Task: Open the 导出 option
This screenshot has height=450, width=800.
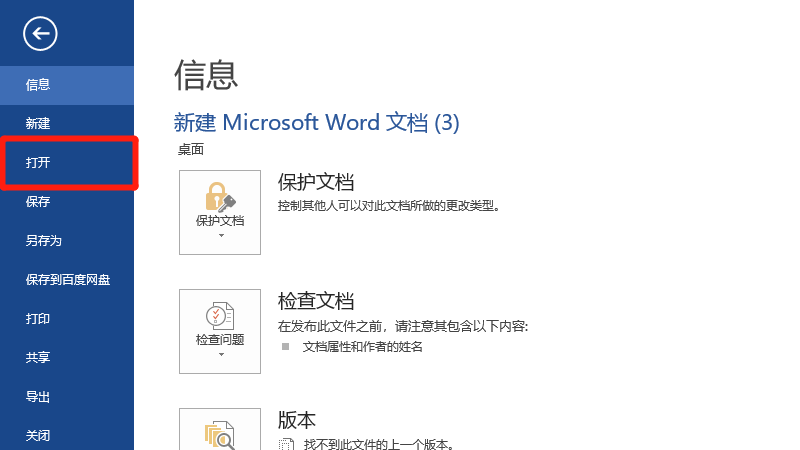Action: coord(38,397)
